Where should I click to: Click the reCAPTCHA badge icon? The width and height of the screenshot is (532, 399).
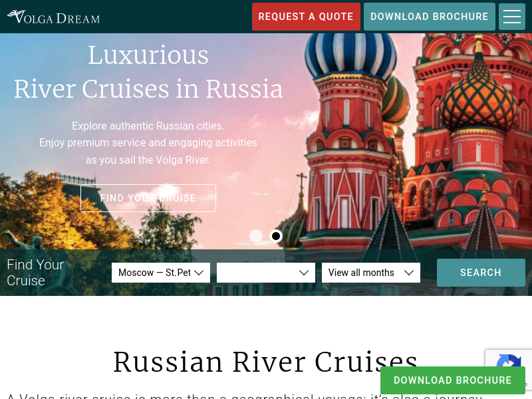[x=508, y=364]
